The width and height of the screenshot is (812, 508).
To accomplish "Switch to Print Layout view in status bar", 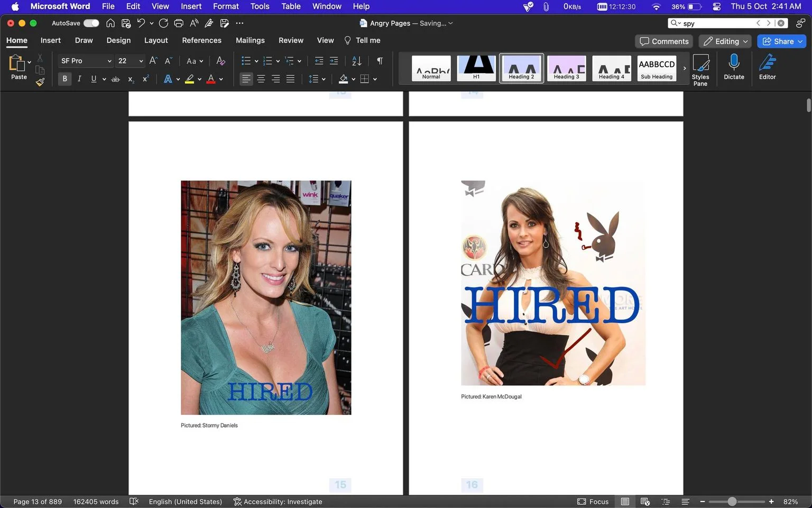I will (x=625, y=501).
